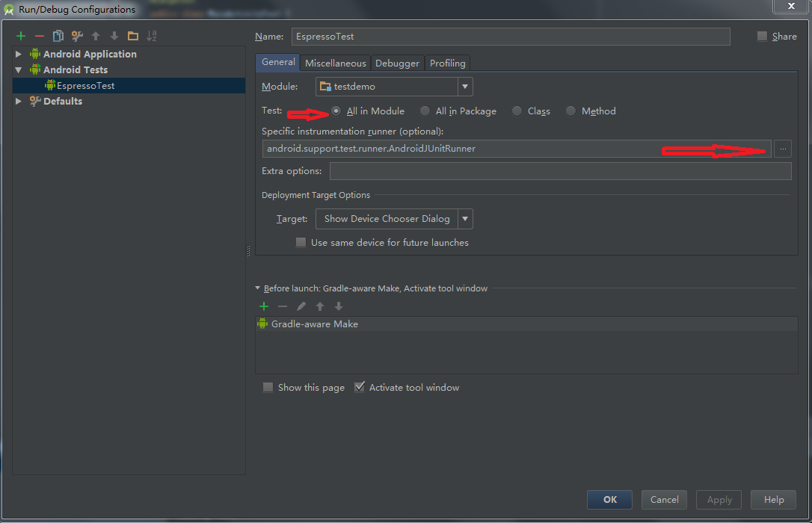Switch to the General tab
The width and height of the screenshot is (812, 523).
[278, 62]
